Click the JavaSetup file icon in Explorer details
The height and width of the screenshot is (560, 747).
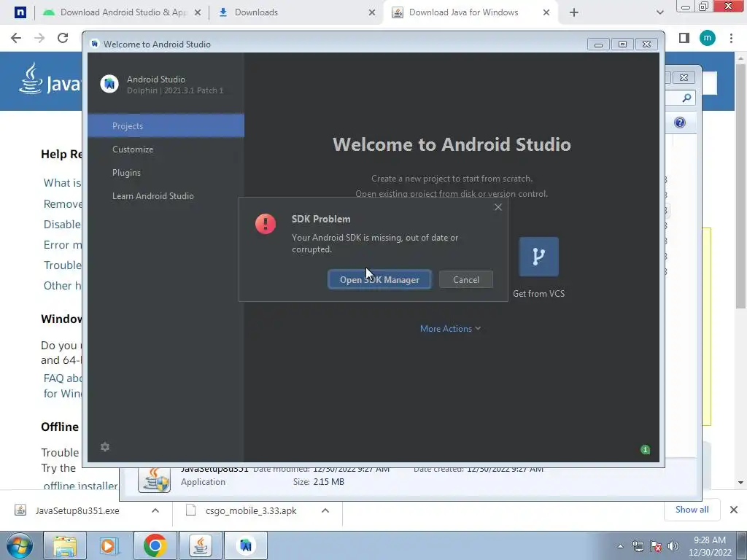(x=154, y=478)
